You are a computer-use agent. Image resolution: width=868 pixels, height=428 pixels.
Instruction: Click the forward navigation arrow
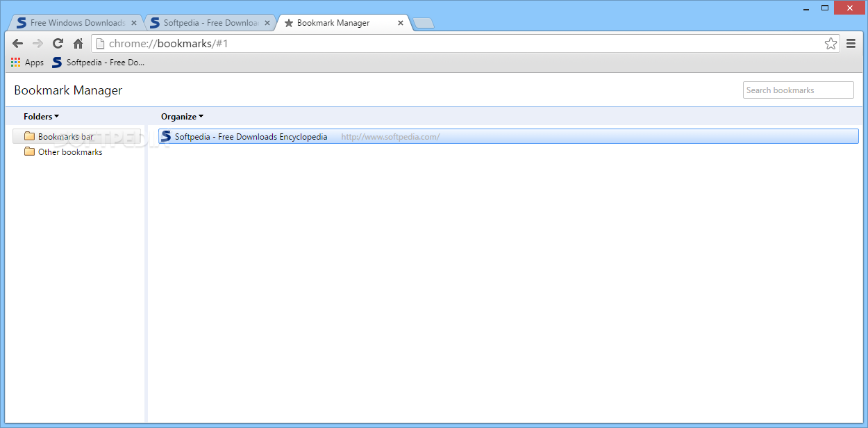(x=38, y=44)
